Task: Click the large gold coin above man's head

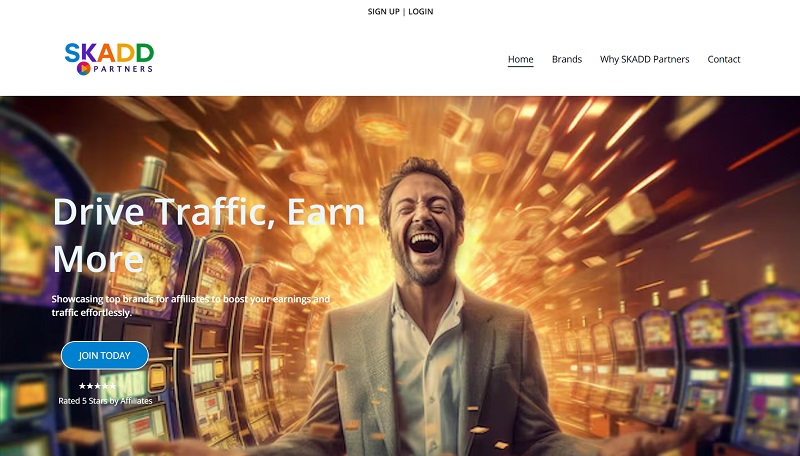Action: [x=381, y=130]
